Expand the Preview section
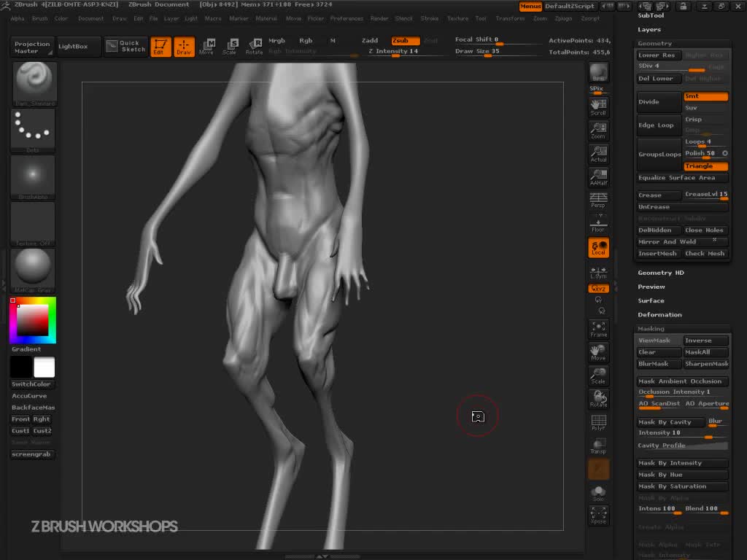This screenshot has width=747, height=560. (x=651, y=287)
